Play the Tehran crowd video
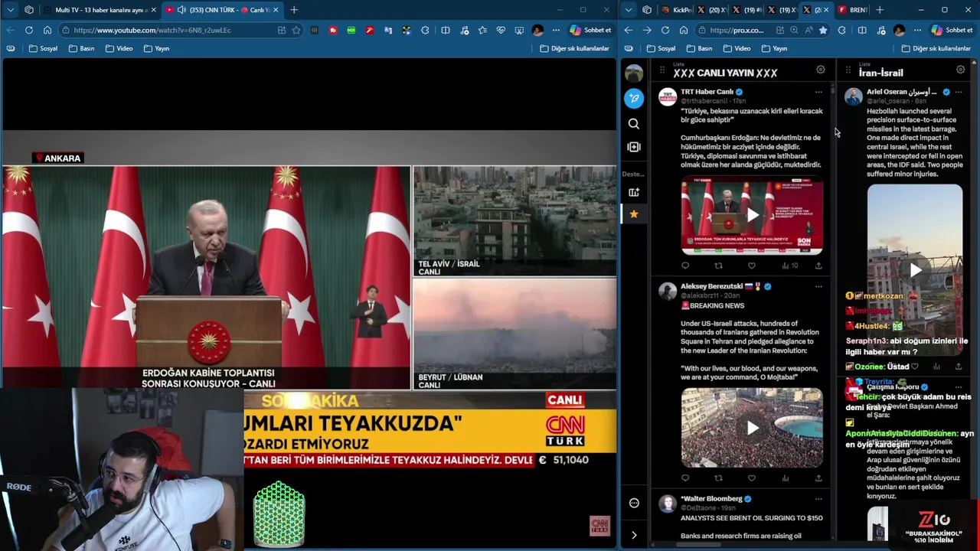Image resolution: width=980 pixels, height=551 pixels. tap(753, 428)
